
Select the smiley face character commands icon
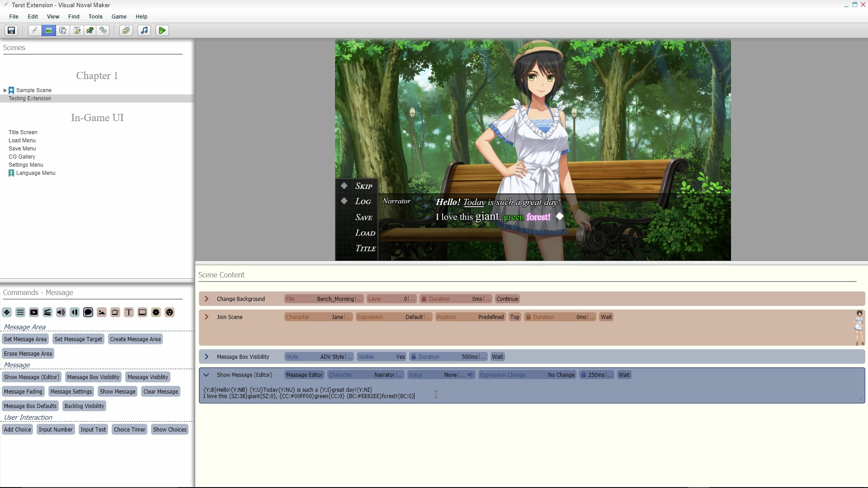(x=170, y=312)
